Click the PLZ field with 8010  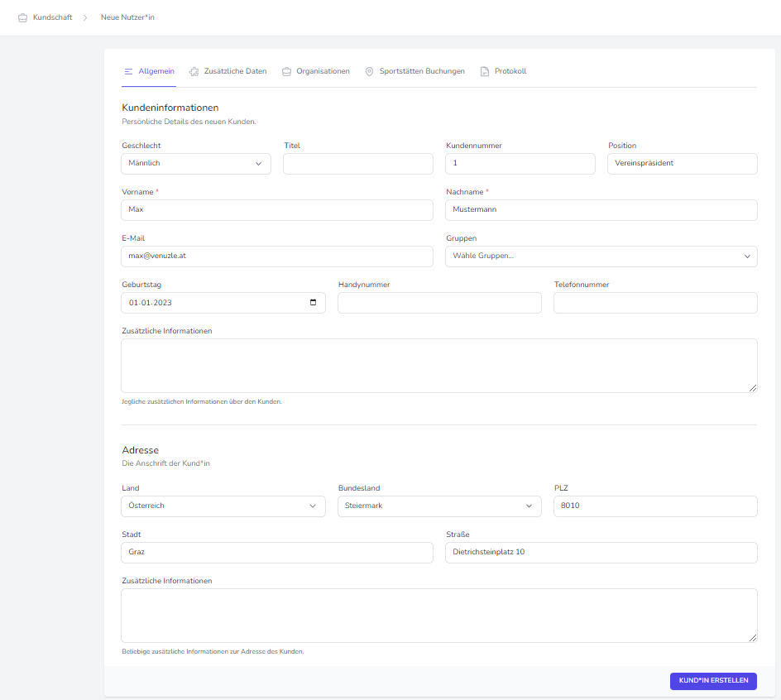point(655,506)
